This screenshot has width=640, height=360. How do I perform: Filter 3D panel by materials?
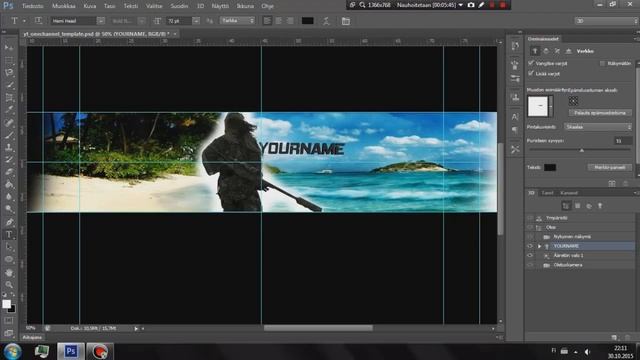[589, 206]
